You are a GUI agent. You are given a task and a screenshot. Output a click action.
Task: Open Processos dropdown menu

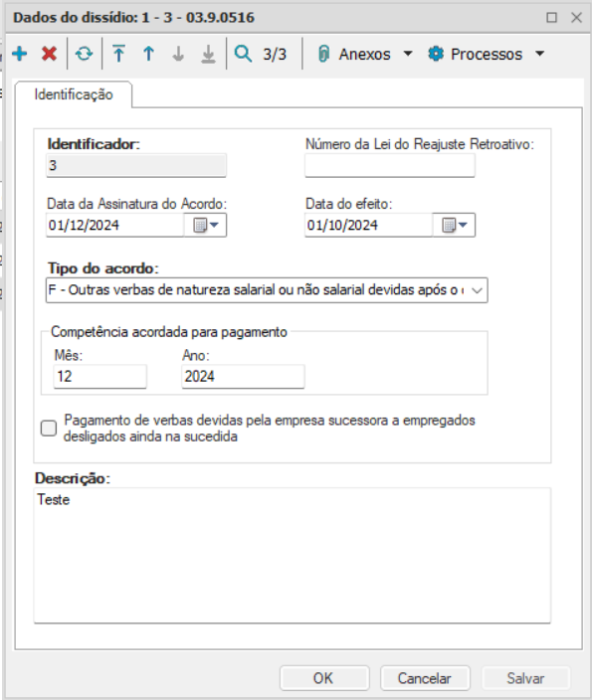point(487,54)
